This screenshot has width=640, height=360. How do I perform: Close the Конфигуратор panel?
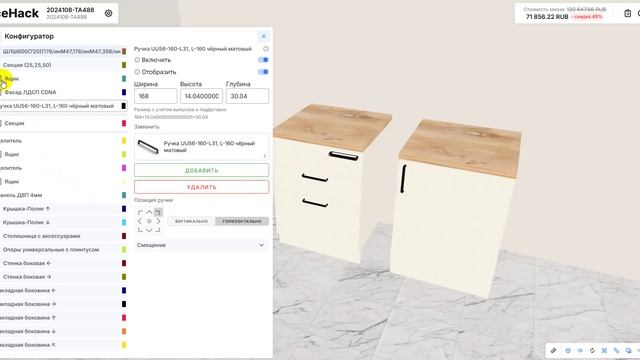pyautogui.click(x=263, y=36)
